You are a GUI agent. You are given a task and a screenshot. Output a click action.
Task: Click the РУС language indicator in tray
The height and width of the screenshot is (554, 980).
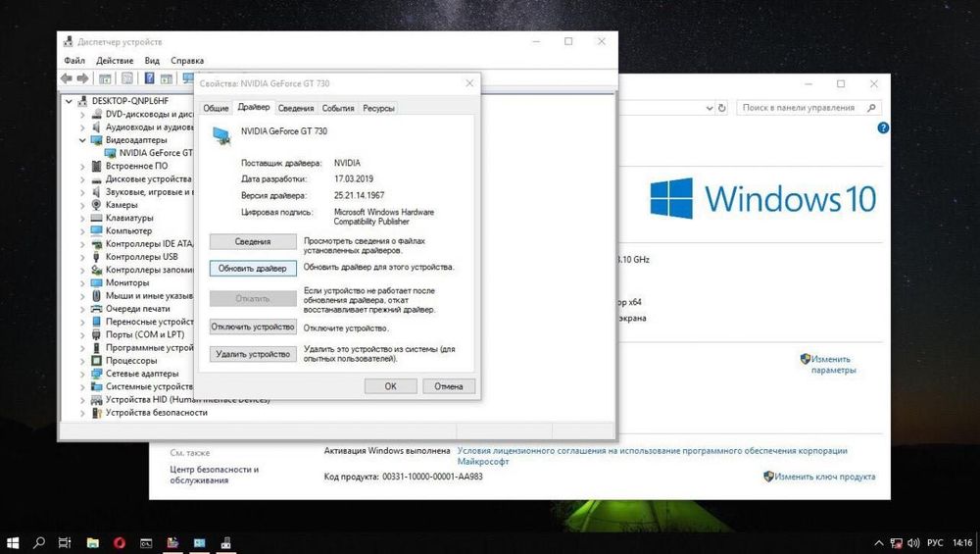(x=935, y=543)
